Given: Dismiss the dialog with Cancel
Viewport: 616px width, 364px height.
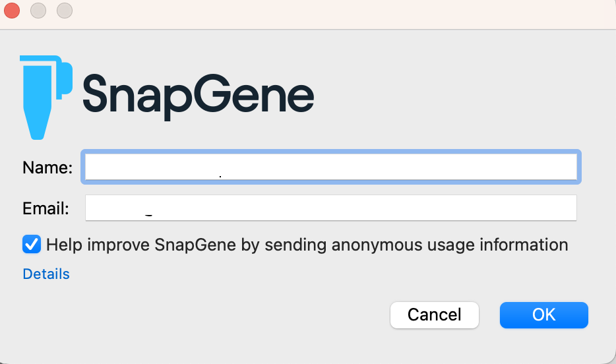Looking at the screenshot, I should point(435,315).
